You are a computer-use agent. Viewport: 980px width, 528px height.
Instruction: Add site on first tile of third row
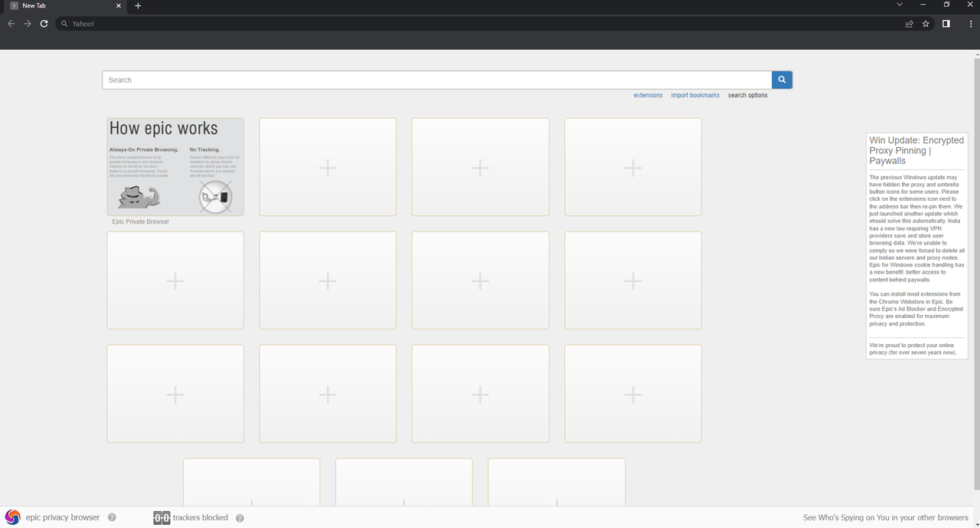(175, 394)
